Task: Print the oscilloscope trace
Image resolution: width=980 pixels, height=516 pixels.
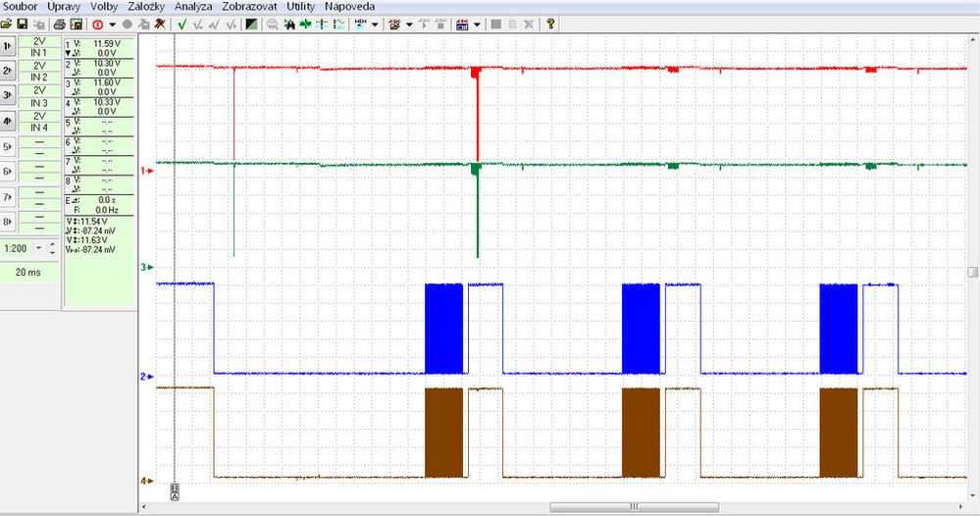Action: coord(60,25)
